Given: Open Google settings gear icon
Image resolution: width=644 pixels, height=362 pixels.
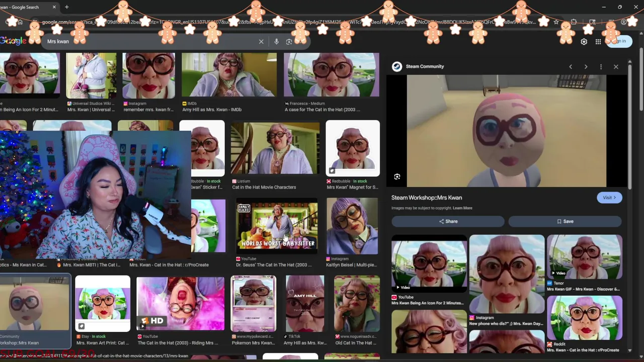Looking at the screenshot, I should tap(584, 42).
